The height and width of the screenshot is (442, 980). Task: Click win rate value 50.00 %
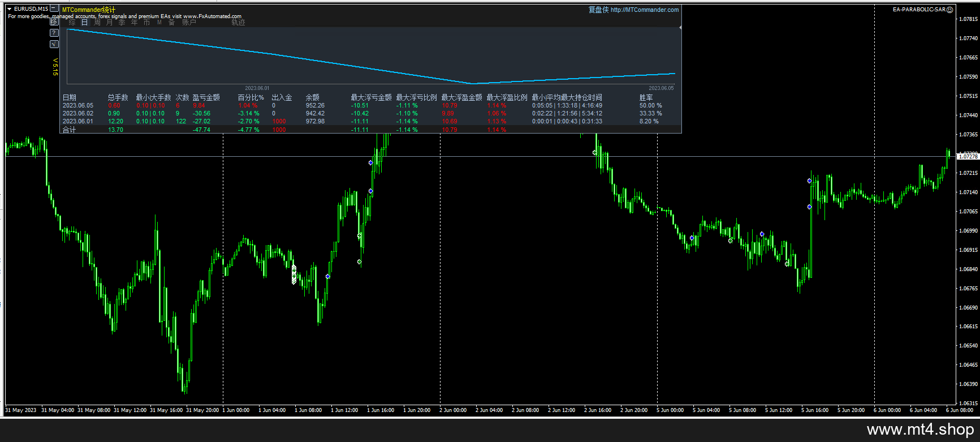[x=650, y=105]
